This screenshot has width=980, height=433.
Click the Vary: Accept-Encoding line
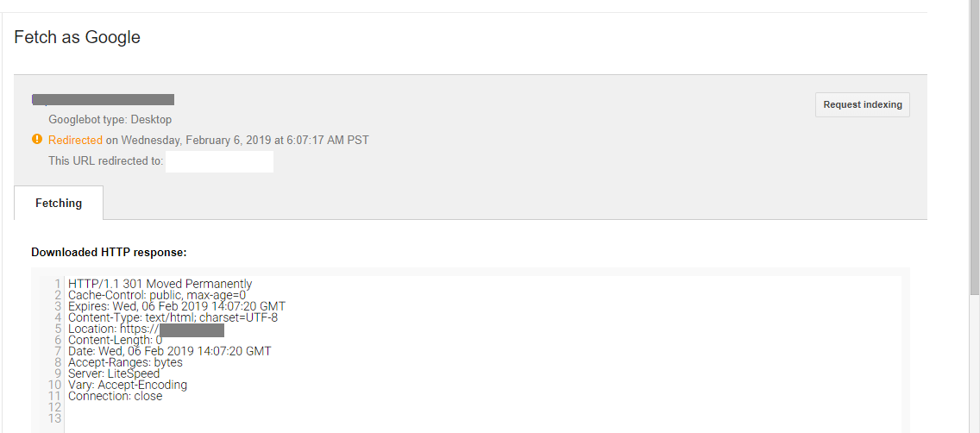[128, 385]
